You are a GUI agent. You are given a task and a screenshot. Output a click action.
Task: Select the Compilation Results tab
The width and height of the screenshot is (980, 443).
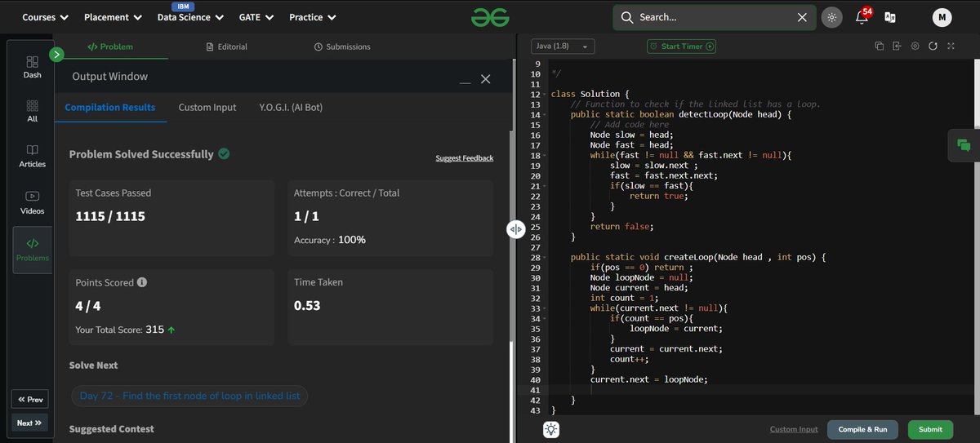(110, 107)
